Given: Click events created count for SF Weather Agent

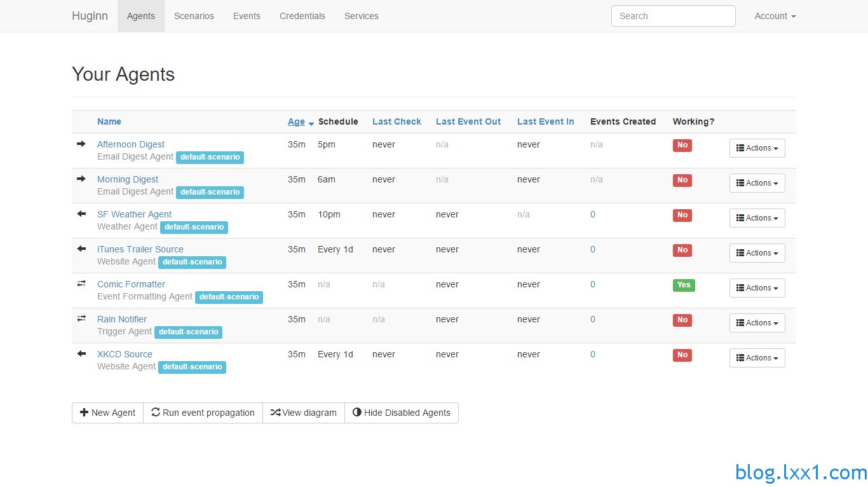Looking at the screenshot, I should (x=593, y=214).
